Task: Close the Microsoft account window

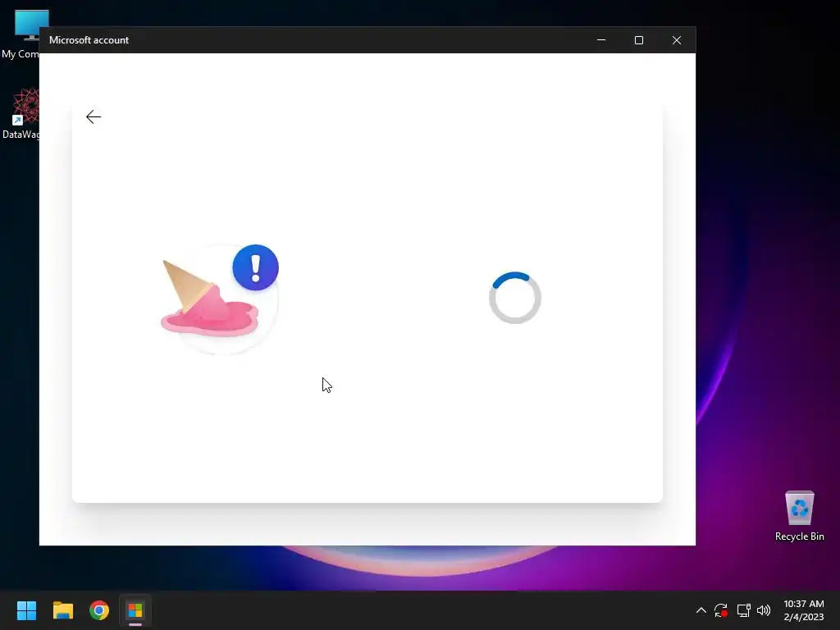Action: tap(677, 40)
